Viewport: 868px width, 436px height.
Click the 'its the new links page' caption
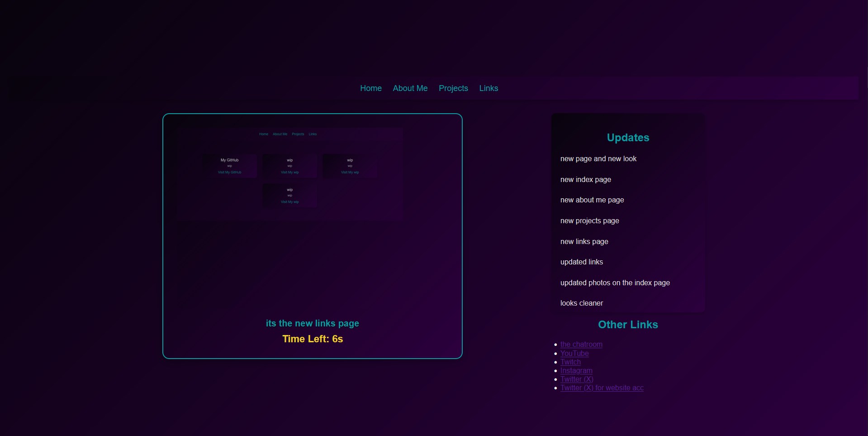pos(313,323)
